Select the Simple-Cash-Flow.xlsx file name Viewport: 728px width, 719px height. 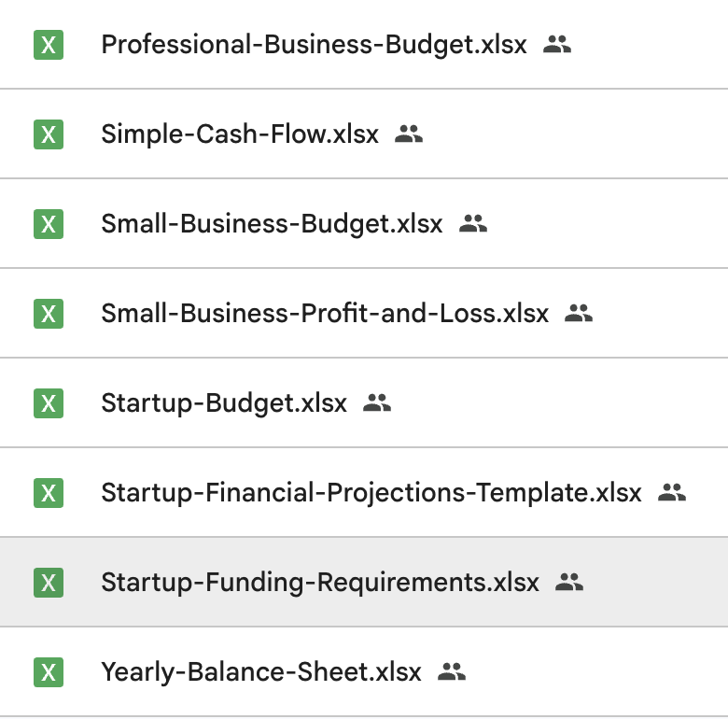pos(240,134)
